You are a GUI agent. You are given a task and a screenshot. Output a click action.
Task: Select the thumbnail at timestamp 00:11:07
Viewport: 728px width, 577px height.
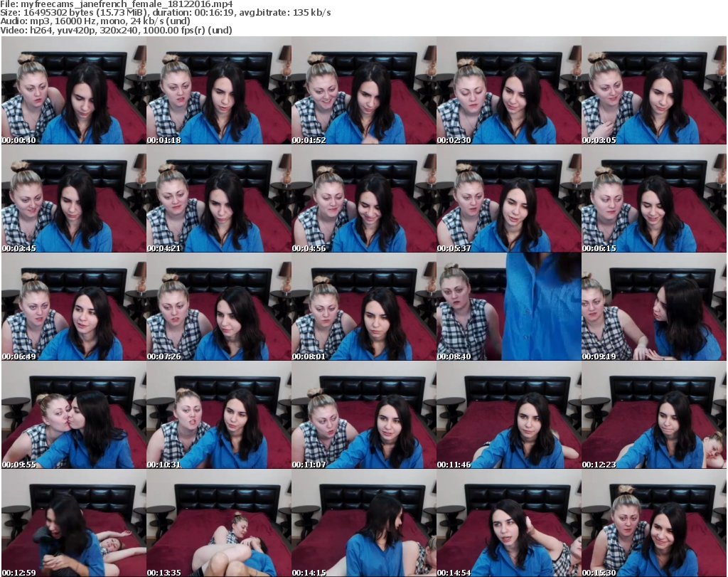363,415
